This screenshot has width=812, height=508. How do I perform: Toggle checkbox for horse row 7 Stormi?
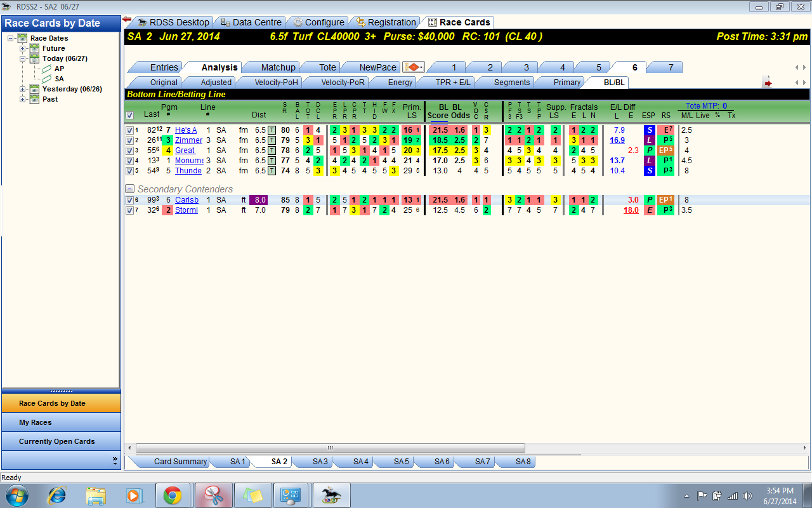pos(129,210)
